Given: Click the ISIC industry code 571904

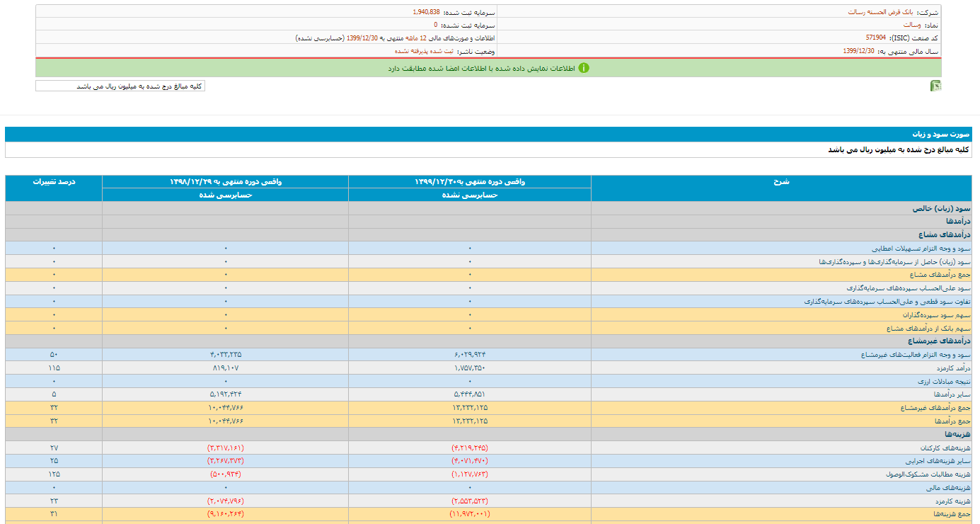Looking at the screenshot, I should 875,38.
